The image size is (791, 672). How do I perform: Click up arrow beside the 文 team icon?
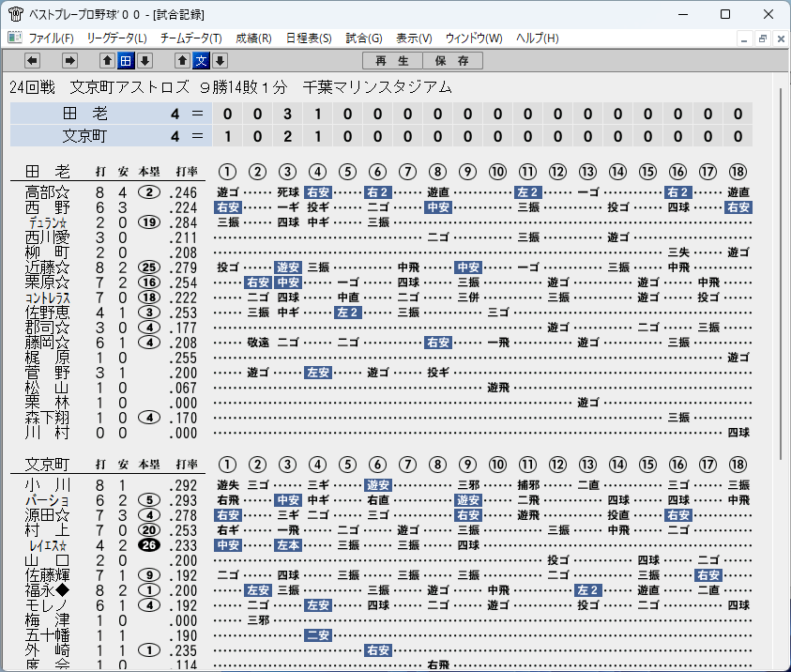(x=182, y=61)
